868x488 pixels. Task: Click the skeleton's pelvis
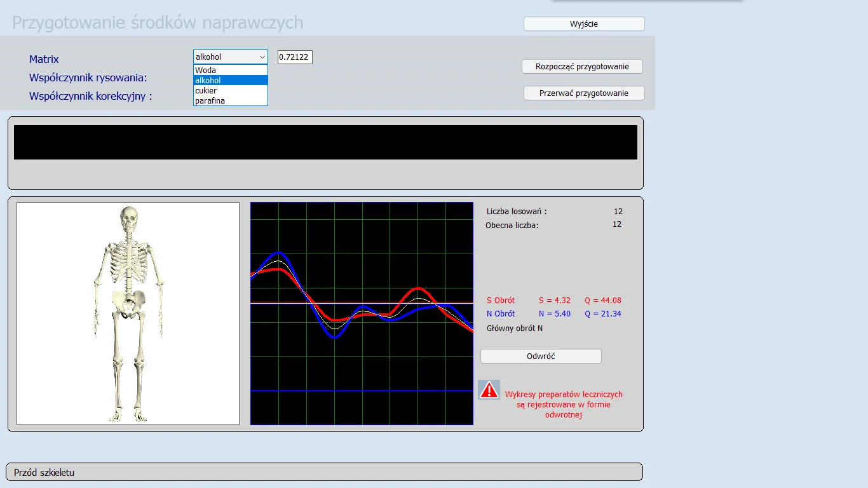pos(129,303)
